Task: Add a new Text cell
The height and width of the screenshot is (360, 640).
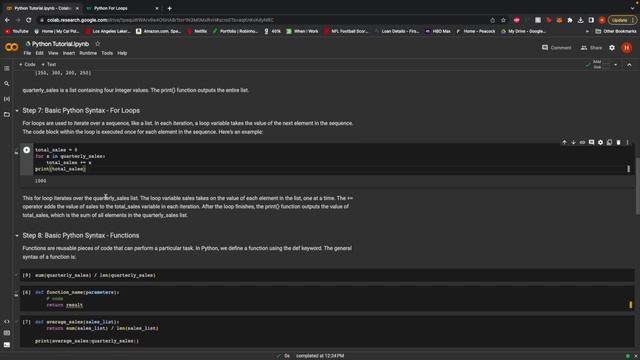Action: click(x=49, y=64)
